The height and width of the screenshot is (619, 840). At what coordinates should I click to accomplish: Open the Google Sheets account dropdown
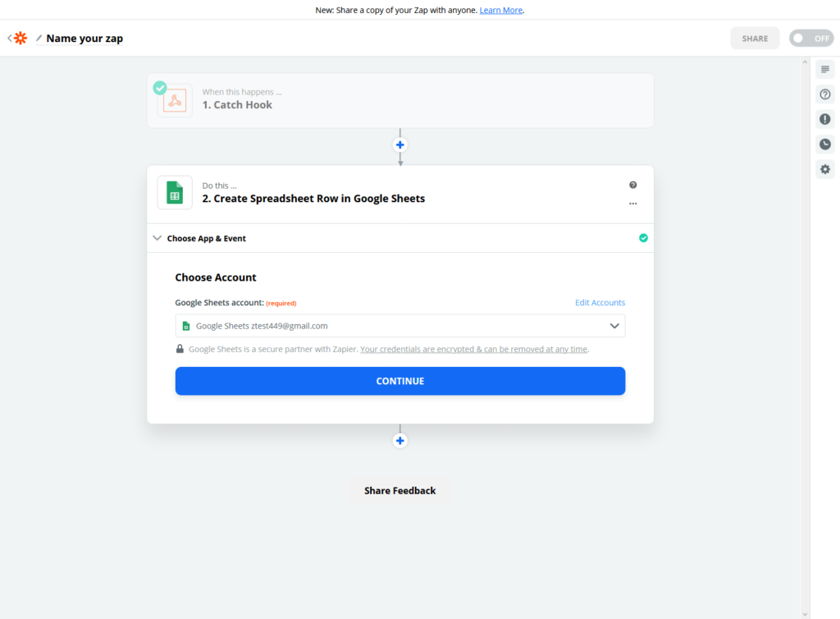[x=400, y=326]
